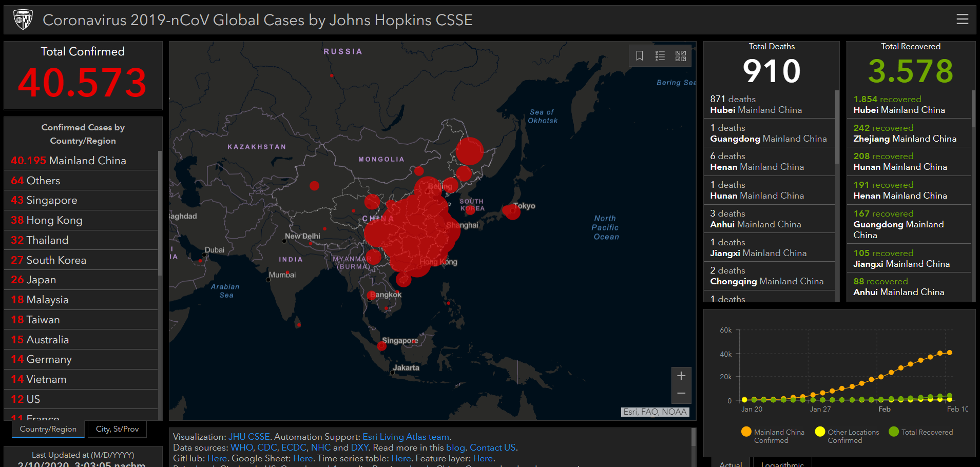Screen dimensions: 980x467
Task: Select the Others row with 64 cases
Action: point(81,181)
